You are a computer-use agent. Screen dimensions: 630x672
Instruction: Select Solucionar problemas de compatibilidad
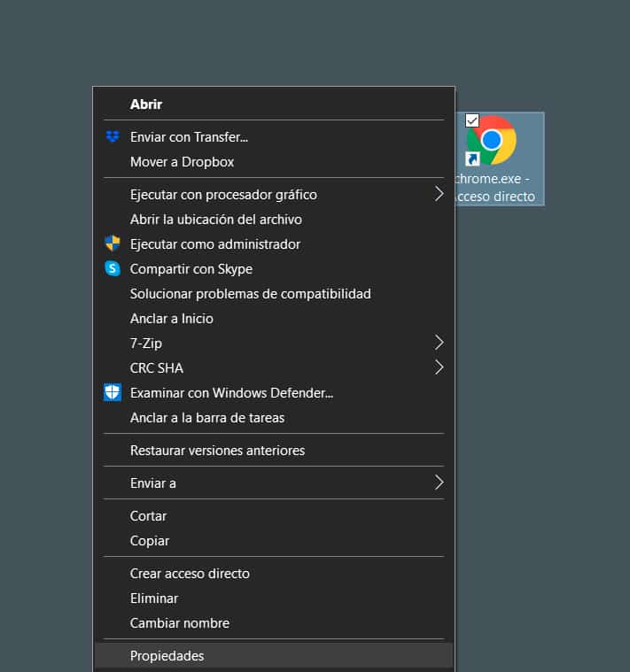tap(274, 294)
